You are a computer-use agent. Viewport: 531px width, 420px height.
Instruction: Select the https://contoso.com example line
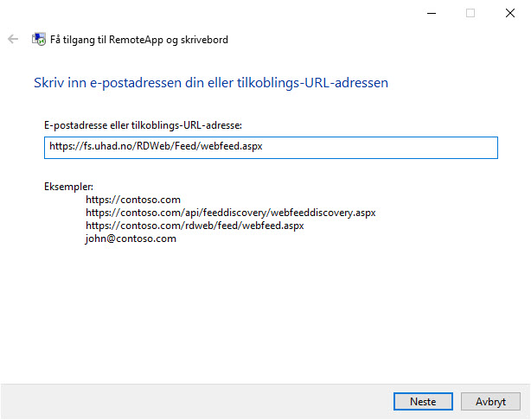(x=133, y=200)
